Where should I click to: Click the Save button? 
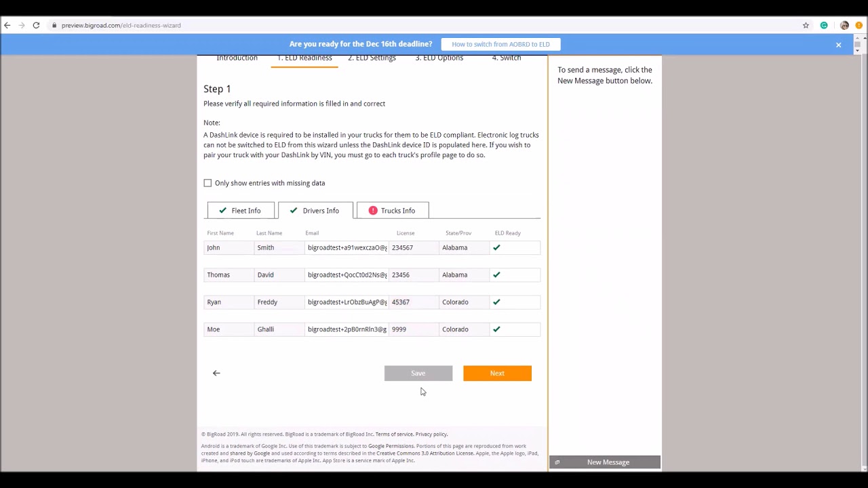coord(418,373)
